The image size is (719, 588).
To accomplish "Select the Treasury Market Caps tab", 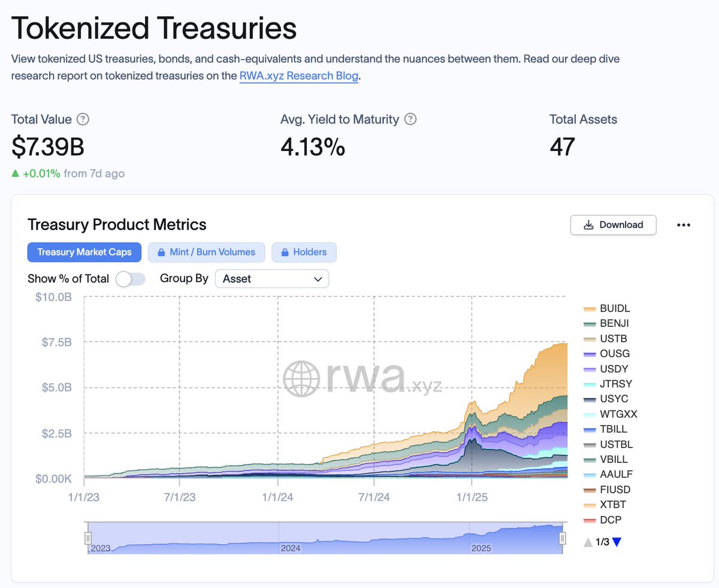I will (x=84, y=252).
